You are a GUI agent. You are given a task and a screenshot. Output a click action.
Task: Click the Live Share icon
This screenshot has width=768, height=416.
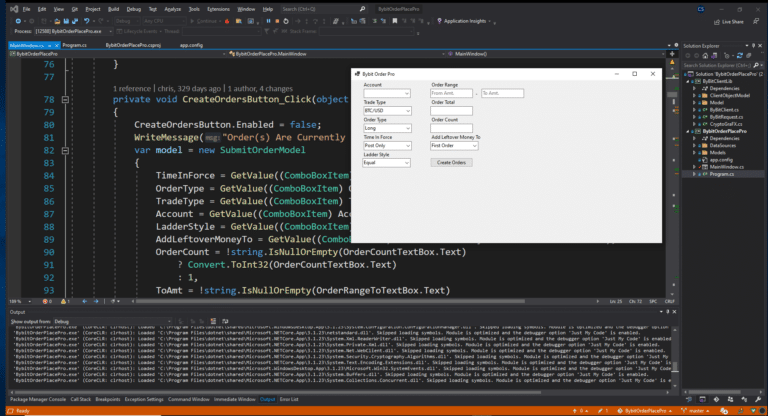point(717,22)
